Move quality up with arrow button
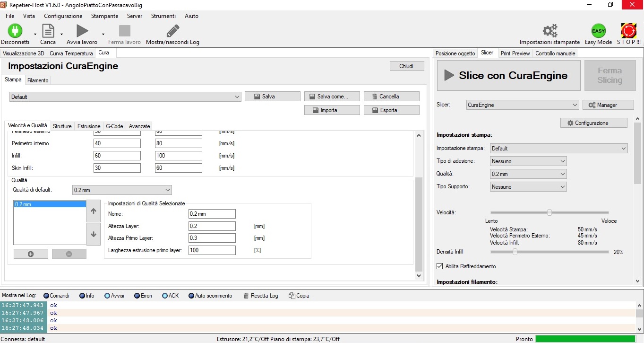644x343 pixels. [x=93, y=211]
